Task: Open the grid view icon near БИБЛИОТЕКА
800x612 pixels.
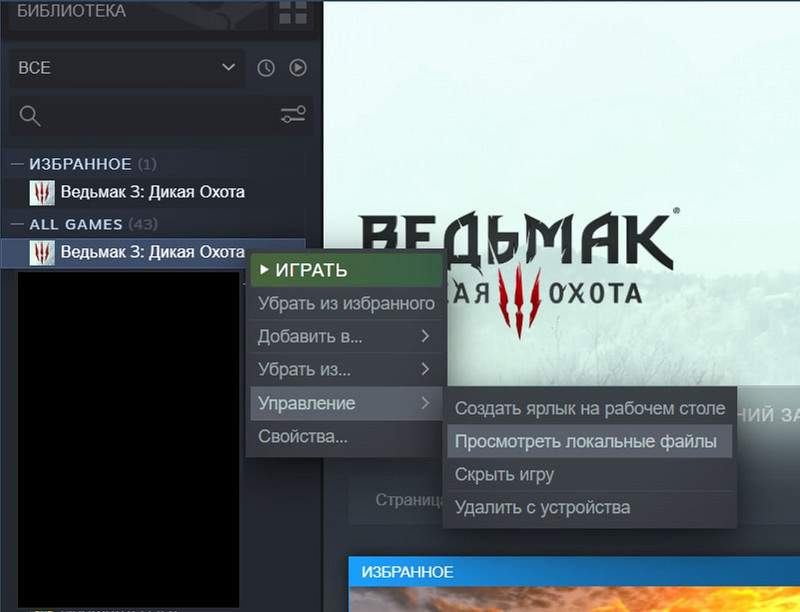Action: [291, 13]
